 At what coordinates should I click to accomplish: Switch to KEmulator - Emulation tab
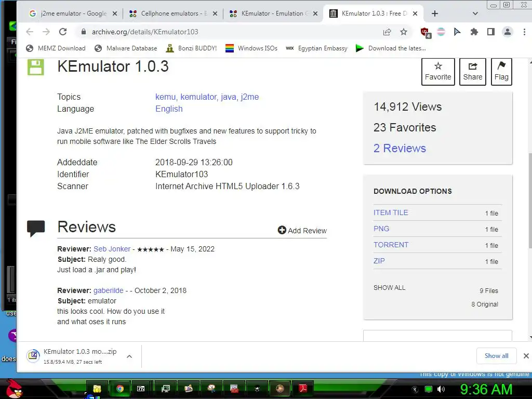pyautogui.click(x=273, y=14)
